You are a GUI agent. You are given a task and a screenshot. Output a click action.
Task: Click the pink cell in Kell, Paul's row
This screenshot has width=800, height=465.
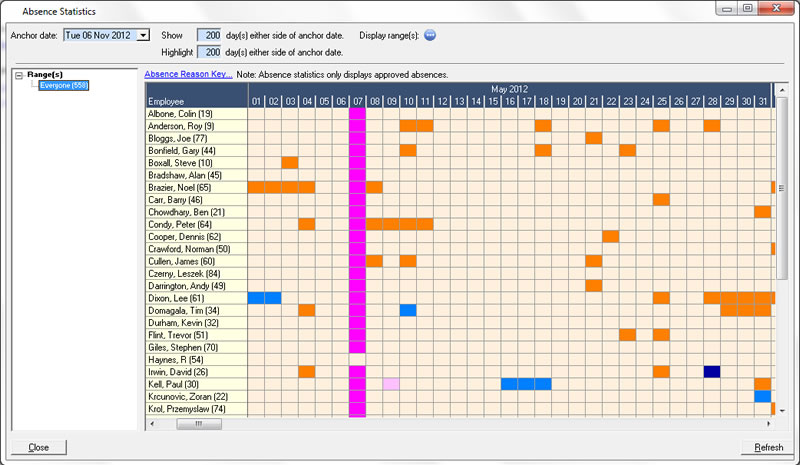(x=391, y=384)
